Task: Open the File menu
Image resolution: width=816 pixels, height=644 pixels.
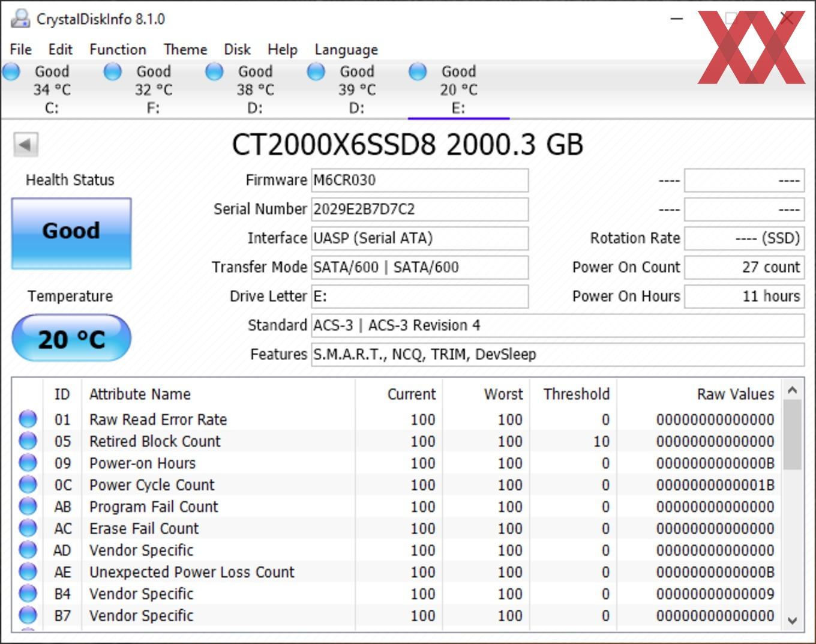Action: click(x=21, y=49)
